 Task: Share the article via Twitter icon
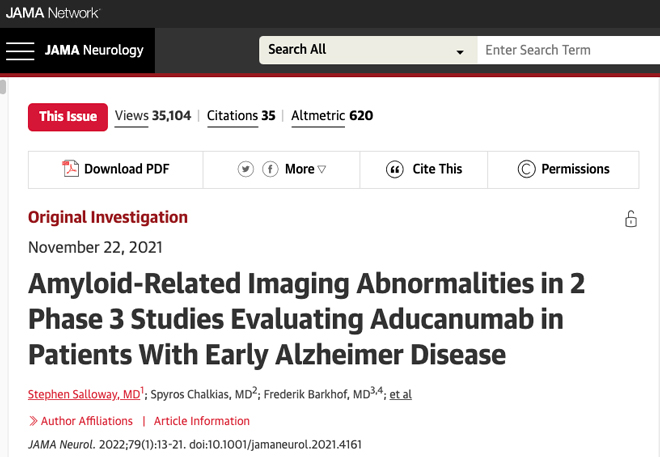pyautogui.click(x=246, y=169)
